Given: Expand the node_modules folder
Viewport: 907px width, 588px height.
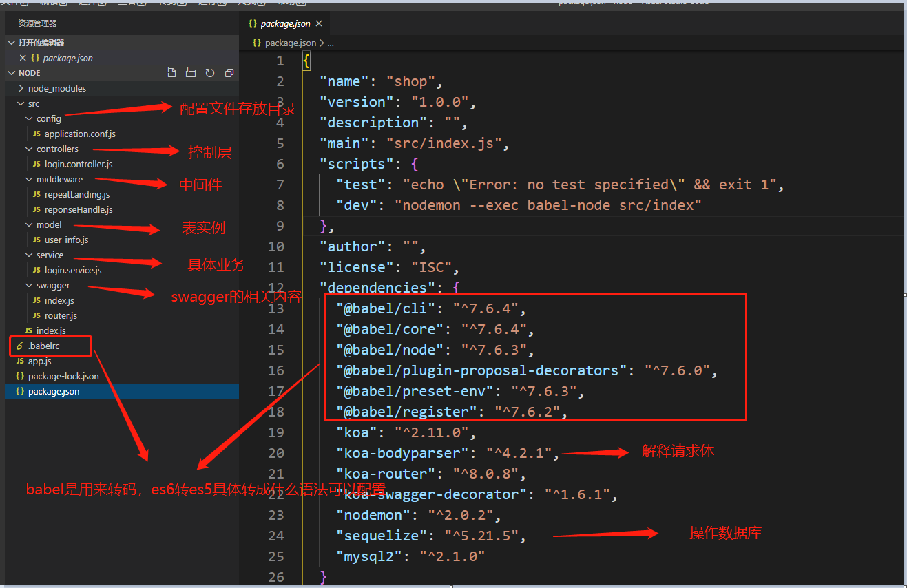Looking at the screenshot, I should click(21, 88).
